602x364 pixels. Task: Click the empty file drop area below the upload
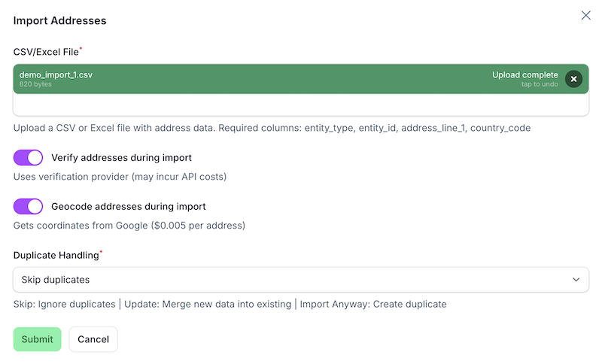300,105
